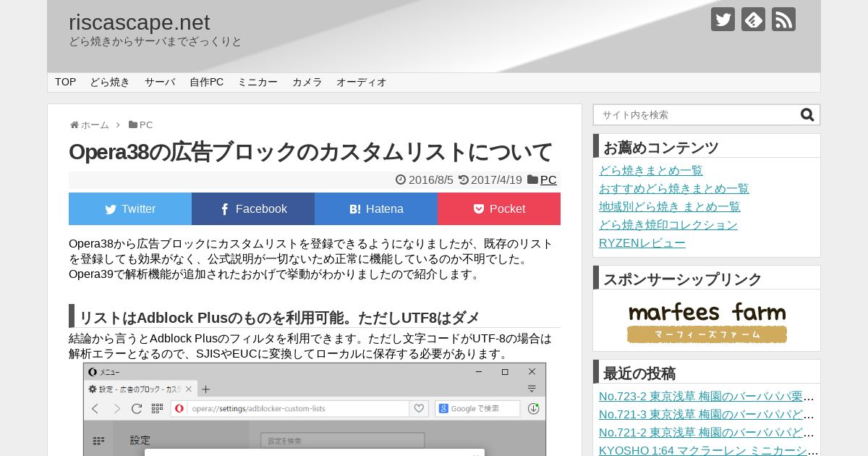The height and width of the screenshot is (456, 868).
Task: Open the ミニカー menu item
Action: click(258, 82)
